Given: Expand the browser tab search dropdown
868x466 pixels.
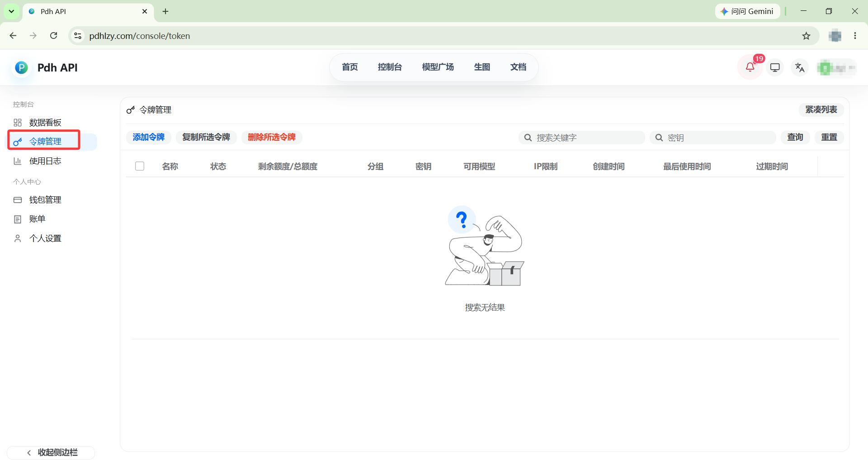Looking at the screenshot, I should tap(11, 11).
